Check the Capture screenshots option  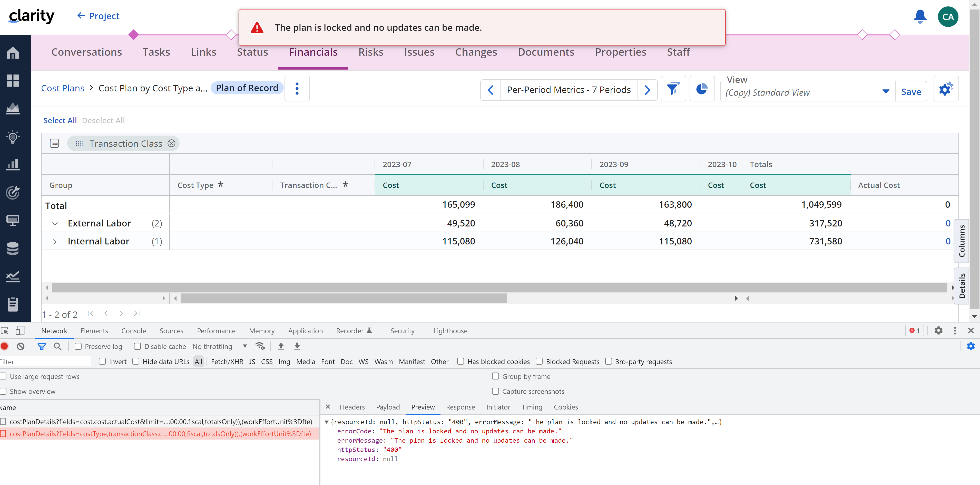(495, 391)
